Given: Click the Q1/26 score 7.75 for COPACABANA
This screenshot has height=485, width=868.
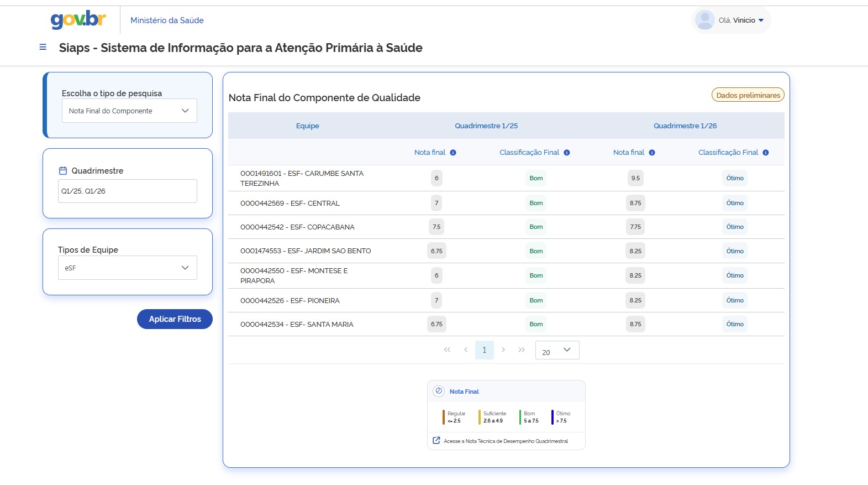Looking at the screenshot, I should click(635, 227).
